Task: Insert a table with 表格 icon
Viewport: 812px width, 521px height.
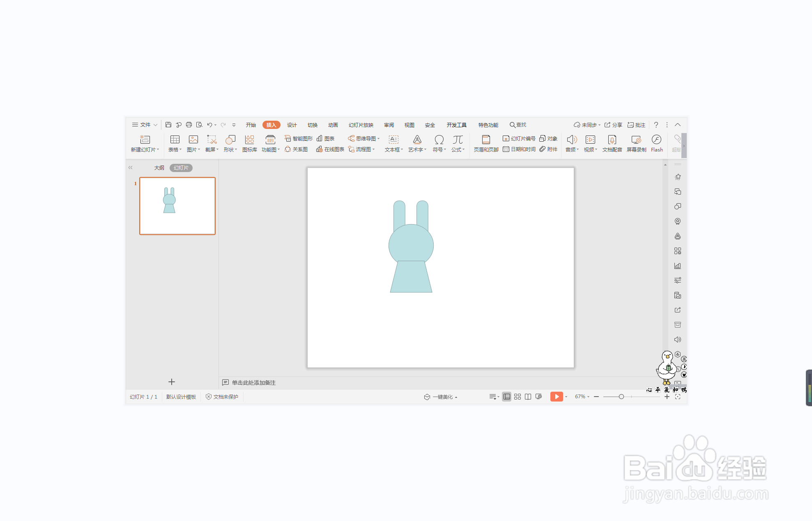Action: tap(175, 144)
